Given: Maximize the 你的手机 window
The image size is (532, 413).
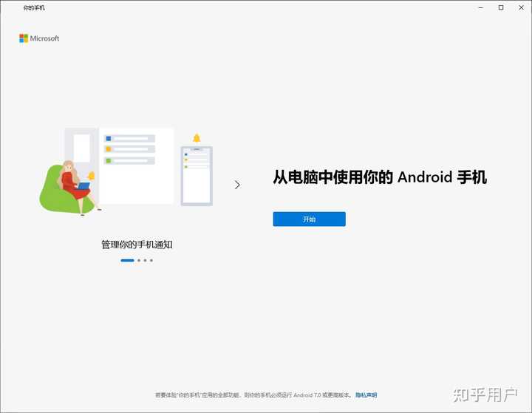Looking at the screenshot, I should tap(501, 7).
